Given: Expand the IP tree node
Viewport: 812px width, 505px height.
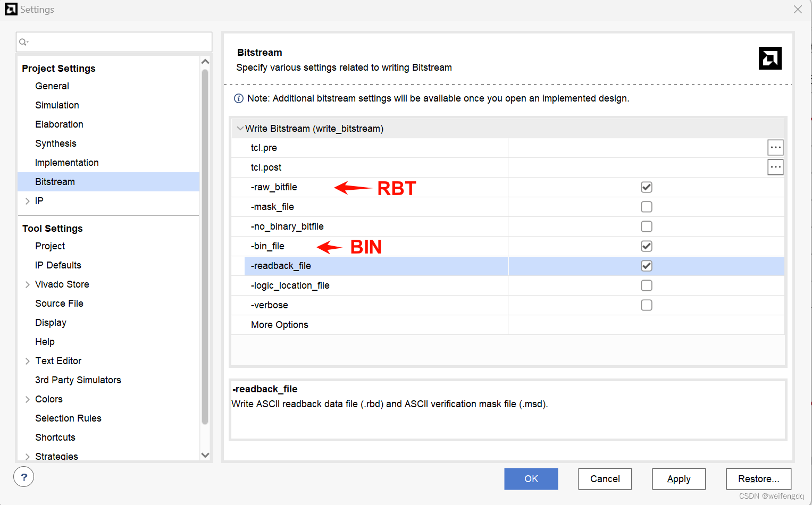Looking at the screenshot, I should (x=28, y=201).
